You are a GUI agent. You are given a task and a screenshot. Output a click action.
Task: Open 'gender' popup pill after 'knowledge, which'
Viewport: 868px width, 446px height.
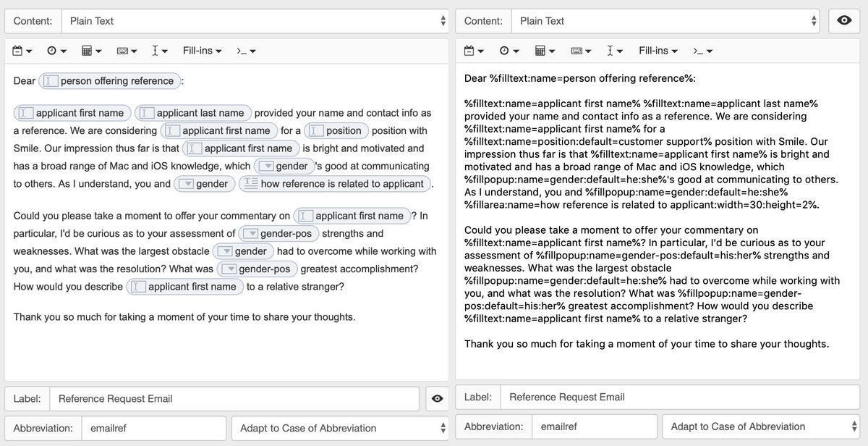[x=284, y=167]
